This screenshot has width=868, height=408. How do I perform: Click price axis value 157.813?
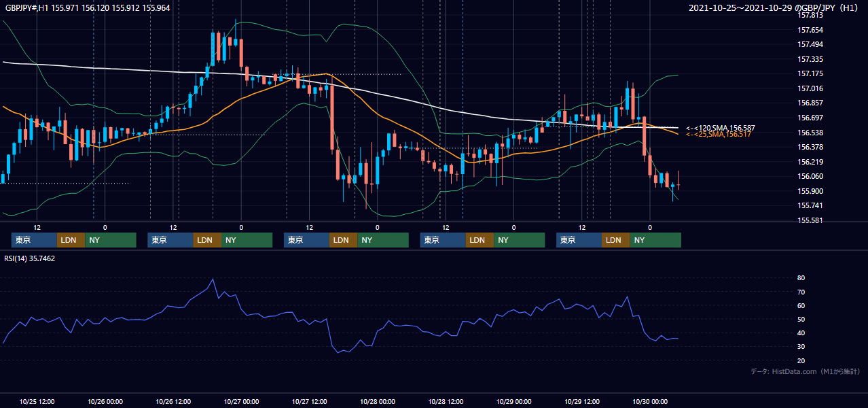tap(810, 15)
